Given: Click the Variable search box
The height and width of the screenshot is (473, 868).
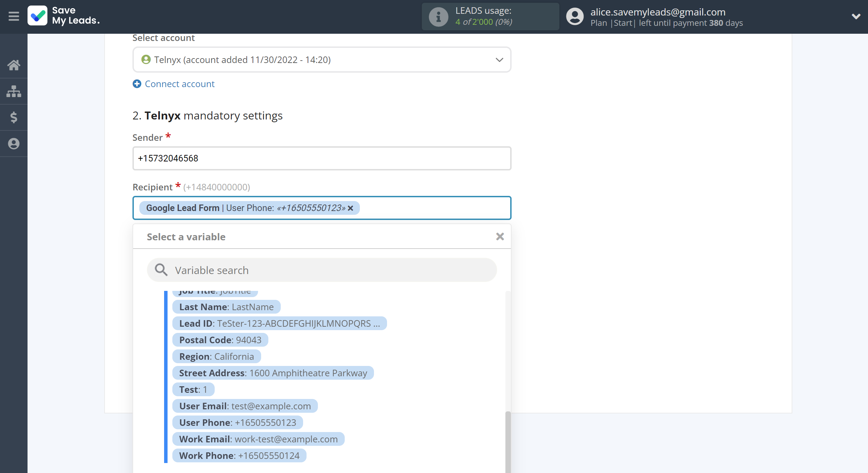Looking at the screenshot, I should click(x=322, y=270).
